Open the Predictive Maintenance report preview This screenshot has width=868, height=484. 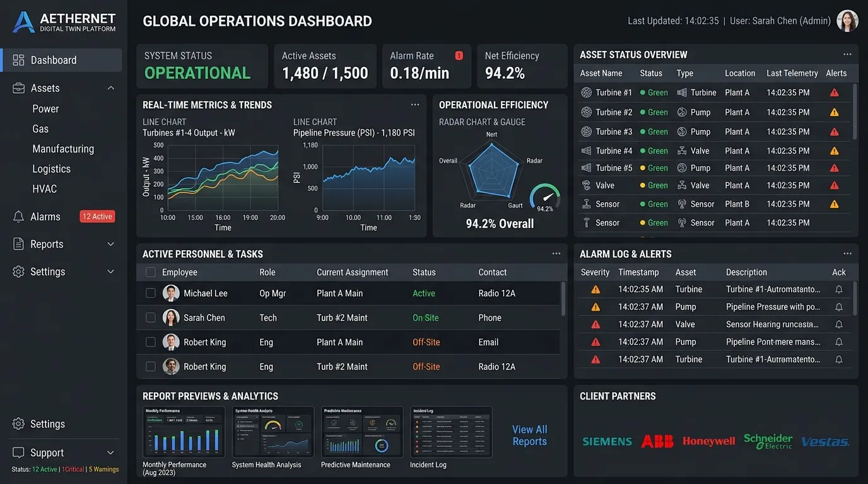[362, 432]
